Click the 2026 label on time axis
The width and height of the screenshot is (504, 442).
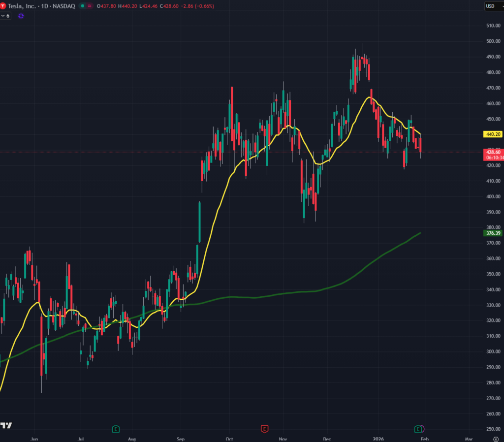(378, 438)
